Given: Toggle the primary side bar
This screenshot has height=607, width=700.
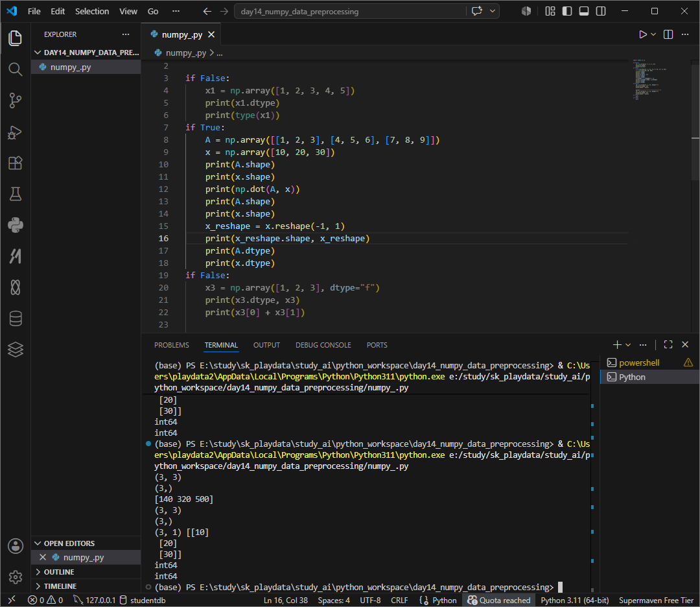Looking at the screenshot, I should 567,11.
